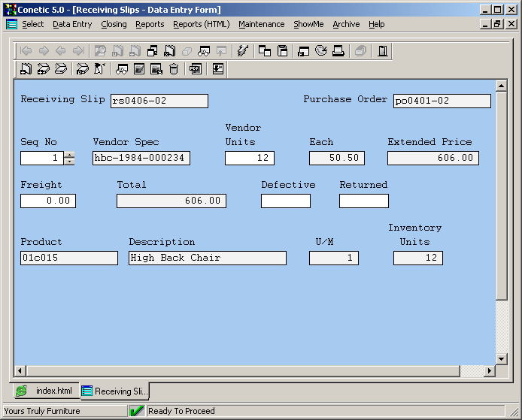
Task: Click the binoculars icon in second toolbar row
Action: coord(120,69)
